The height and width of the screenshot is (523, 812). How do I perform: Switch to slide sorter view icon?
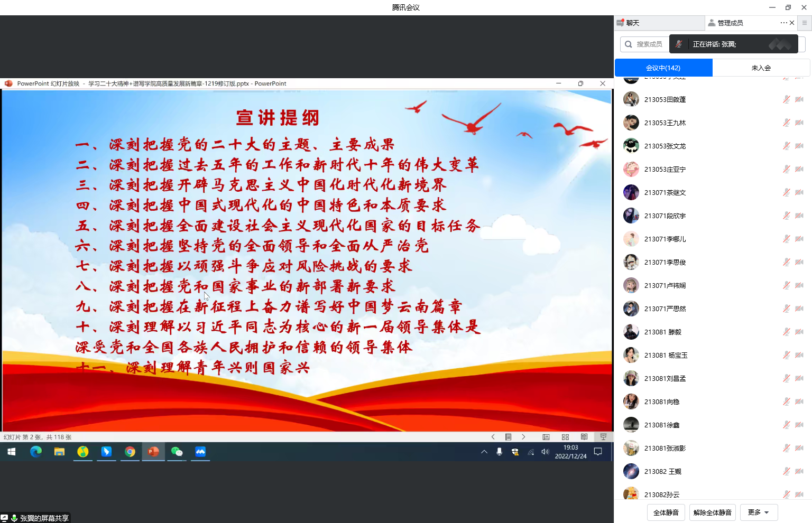point(566,437)
